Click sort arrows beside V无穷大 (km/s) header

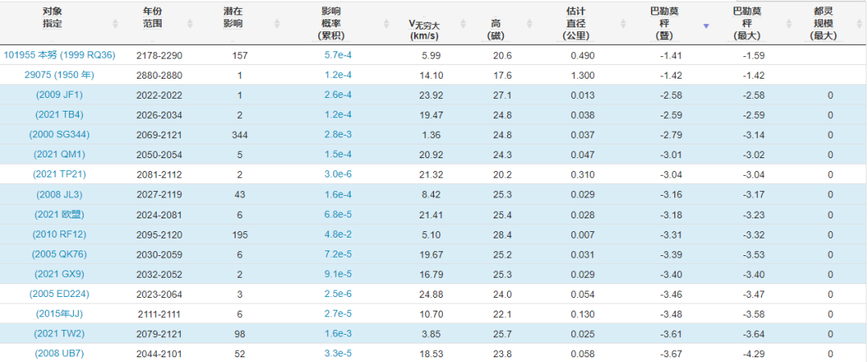click(x=464, y=24)
